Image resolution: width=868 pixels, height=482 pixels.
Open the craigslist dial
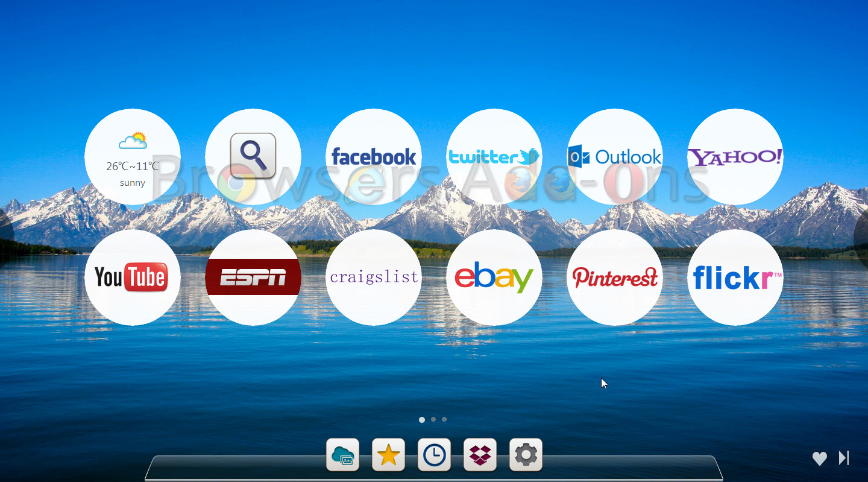374,277
